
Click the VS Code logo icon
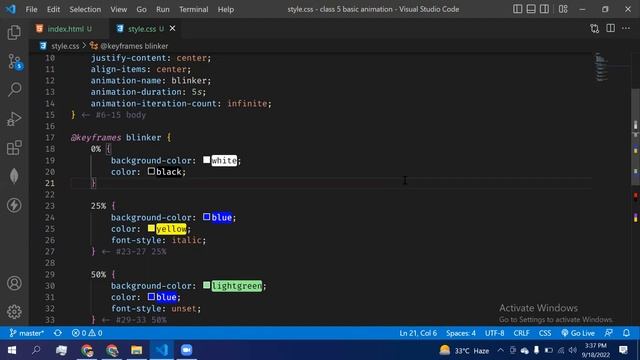coord(11,9)
